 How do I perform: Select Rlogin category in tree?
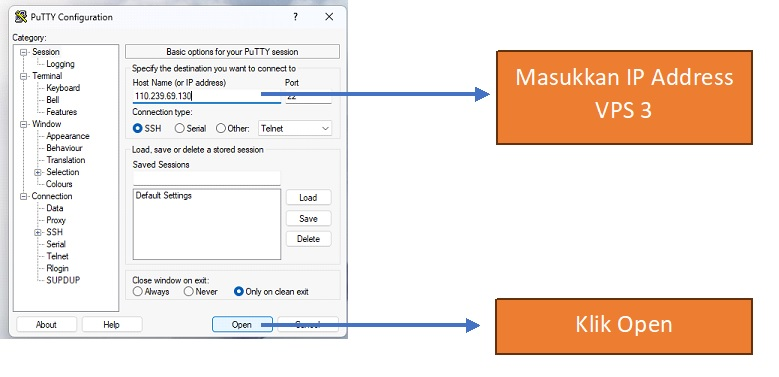pos(57,268)
